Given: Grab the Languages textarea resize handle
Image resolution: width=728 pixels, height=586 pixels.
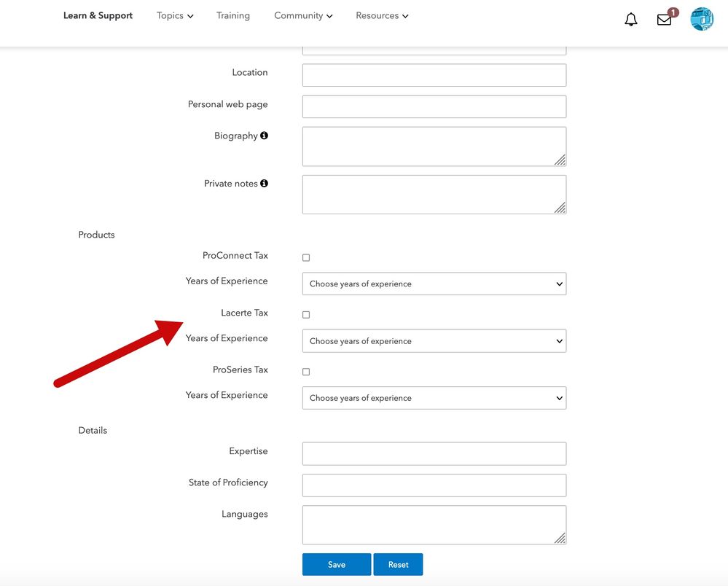Looking at the screenshot, I should point(560,538).
